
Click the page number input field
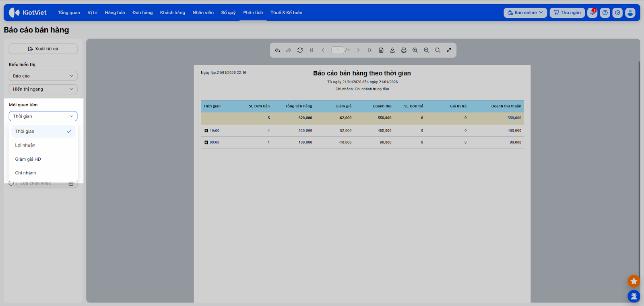coord(337,50)
